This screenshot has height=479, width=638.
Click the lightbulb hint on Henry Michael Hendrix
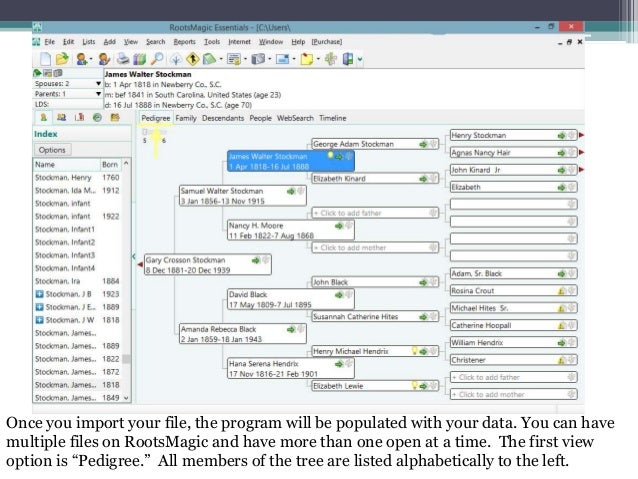(414, 351)
